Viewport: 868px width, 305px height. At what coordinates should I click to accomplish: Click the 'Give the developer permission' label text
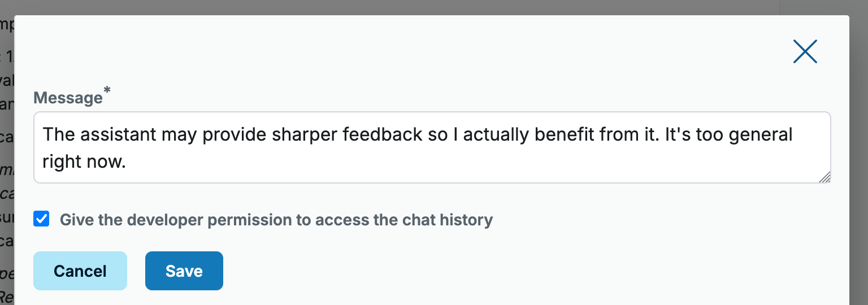pyautogui.click(x=276, y=220)
